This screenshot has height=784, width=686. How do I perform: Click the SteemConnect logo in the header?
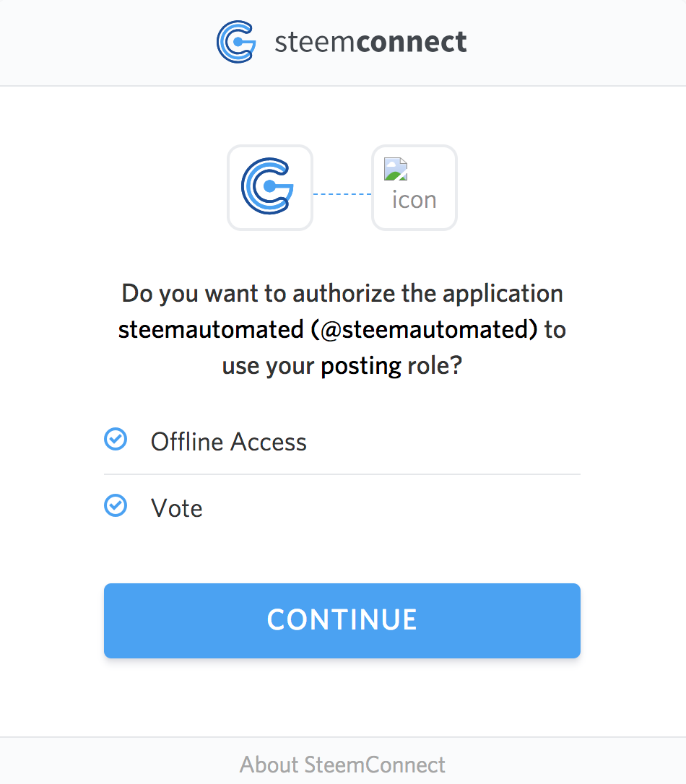click(x=236, y=42)
